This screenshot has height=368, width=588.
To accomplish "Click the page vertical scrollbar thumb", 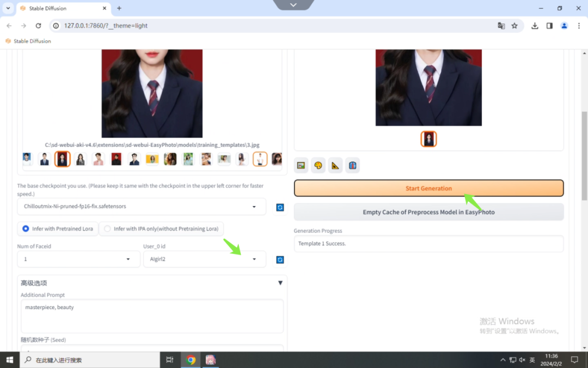I will pyautogui.click(x=584, y=156).
